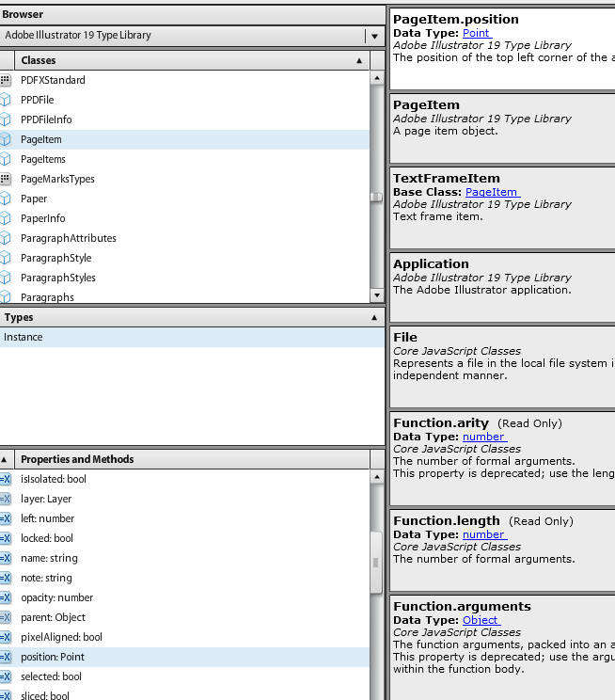The width and height of the screenshot is (615, 700).
Task: Select the opacity: number property
Action: tap(184, 597)
